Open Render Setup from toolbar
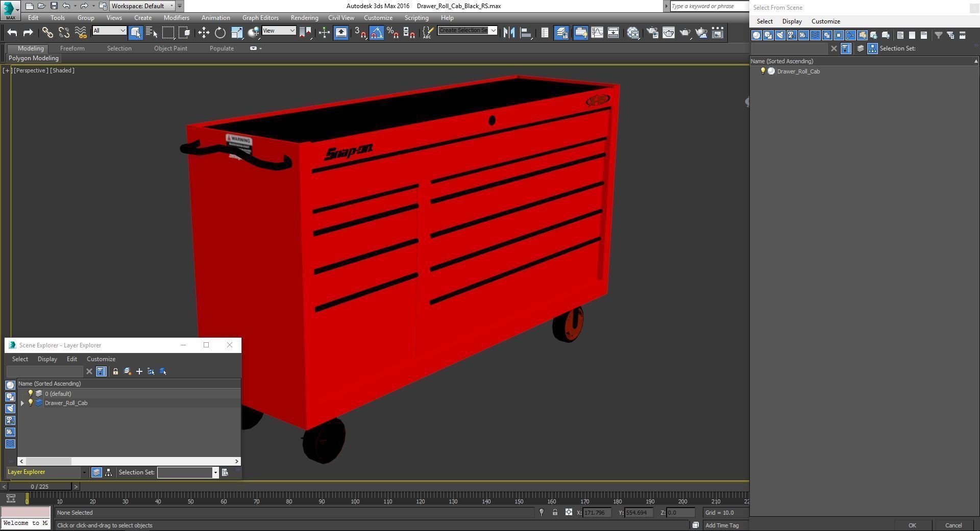 click(x=652, y=33)
